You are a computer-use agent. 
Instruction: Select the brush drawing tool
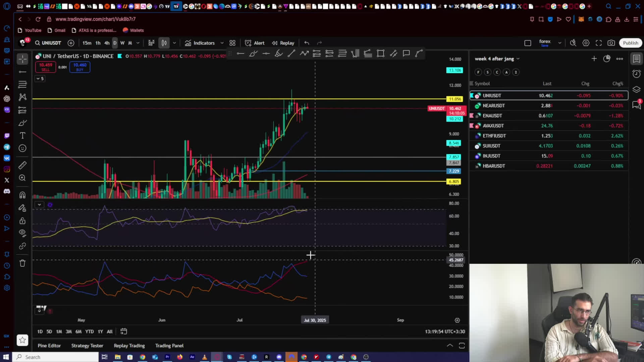tap(22, 123)
